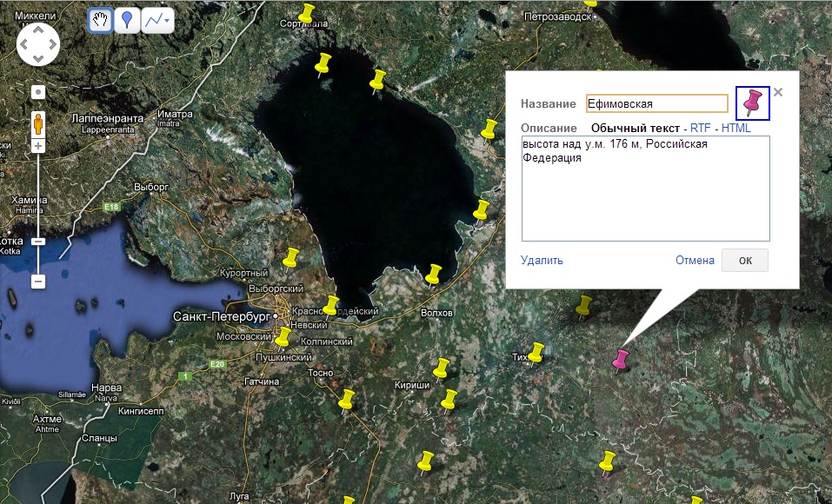Click the Петрозаводск city label
Image resolution: width=832 pixels, height=504 pixels.
557,17
